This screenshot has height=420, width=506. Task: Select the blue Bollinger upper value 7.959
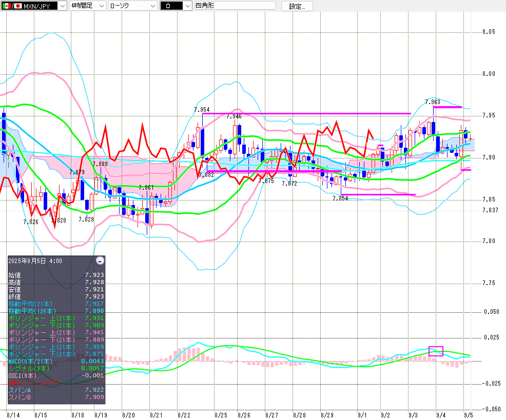point(94,347)
